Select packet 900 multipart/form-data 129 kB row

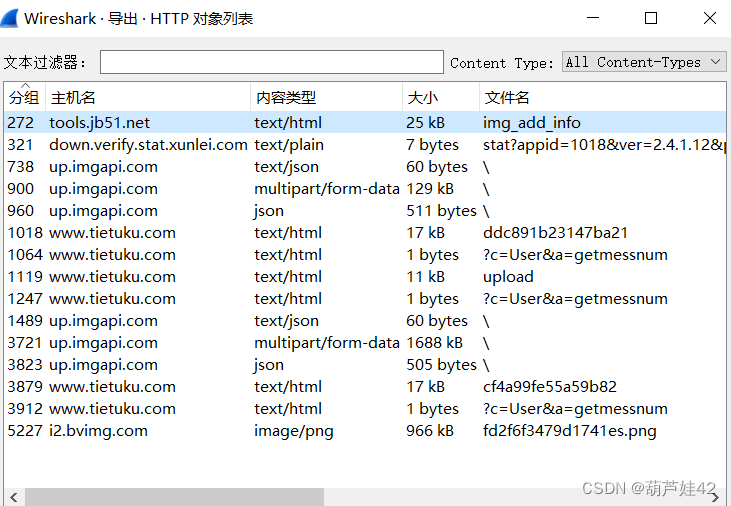click(x=365, y=188)
